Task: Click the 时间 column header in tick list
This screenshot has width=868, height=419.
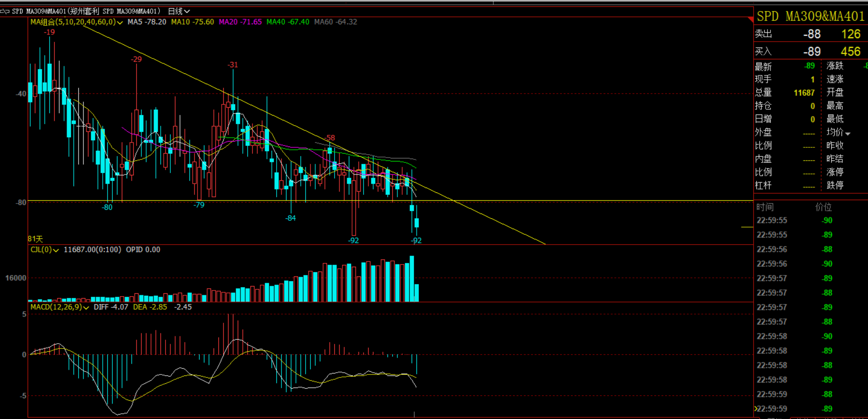Action: tap(765, 207)
